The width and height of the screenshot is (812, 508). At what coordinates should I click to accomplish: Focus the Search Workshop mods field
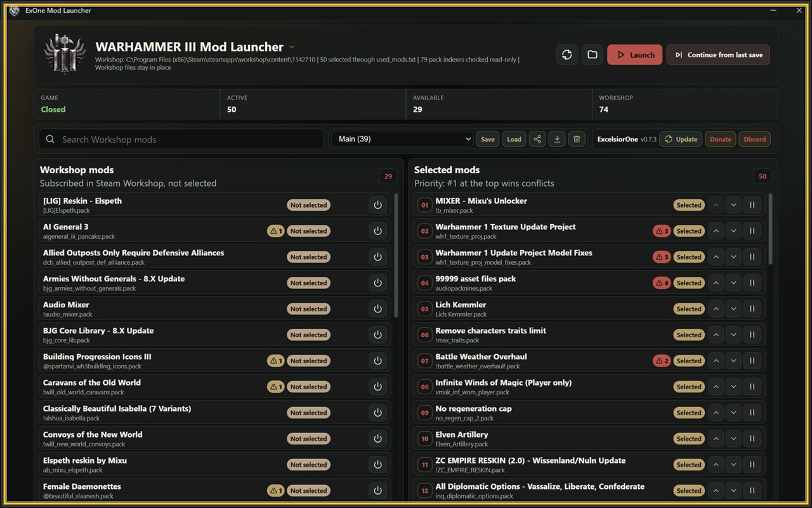[181, 139]
